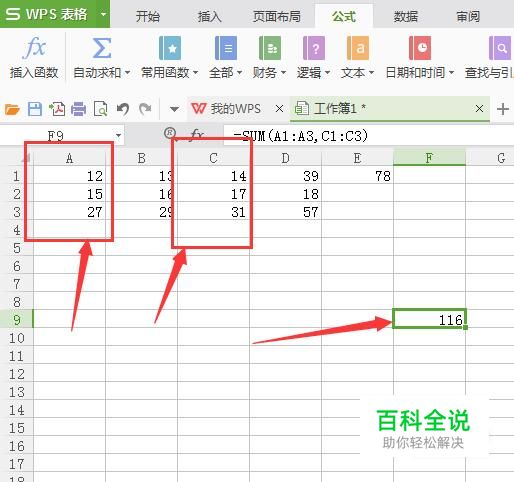Click cell D1 containing 39
The height and width of the screenshot is (482, 514).
pos(285,176)
